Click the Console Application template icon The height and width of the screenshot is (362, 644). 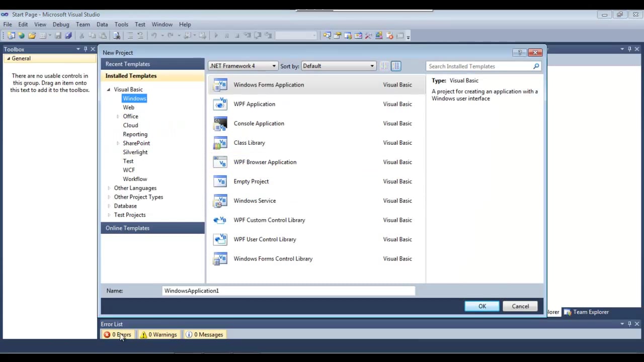tap(220, 124)
